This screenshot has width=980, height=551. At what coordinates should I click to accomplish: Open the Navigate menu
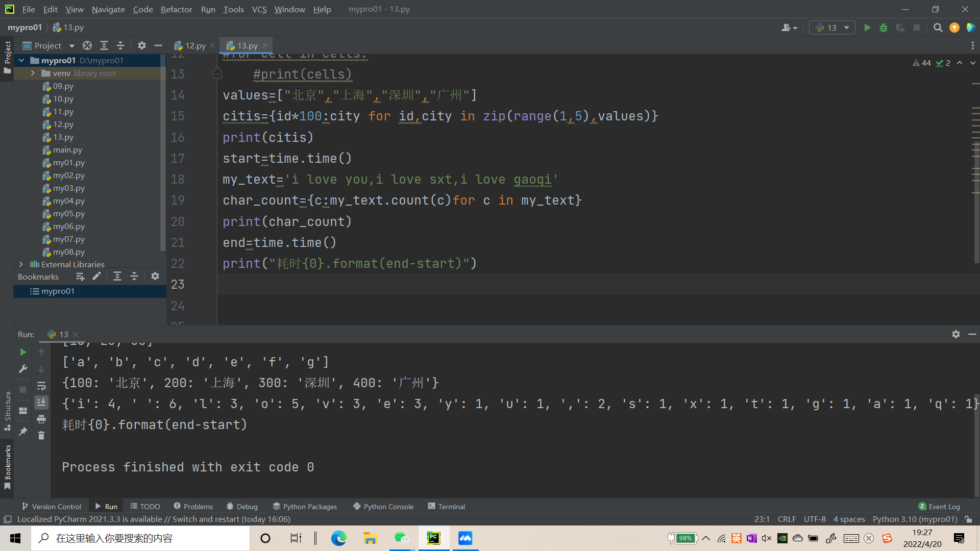108,9
